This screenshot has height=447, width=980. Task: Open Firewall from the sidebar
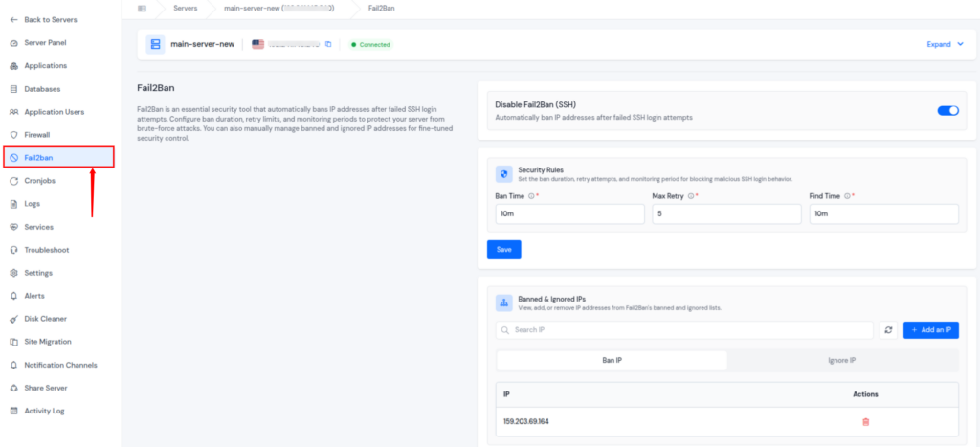pos(36,135)
